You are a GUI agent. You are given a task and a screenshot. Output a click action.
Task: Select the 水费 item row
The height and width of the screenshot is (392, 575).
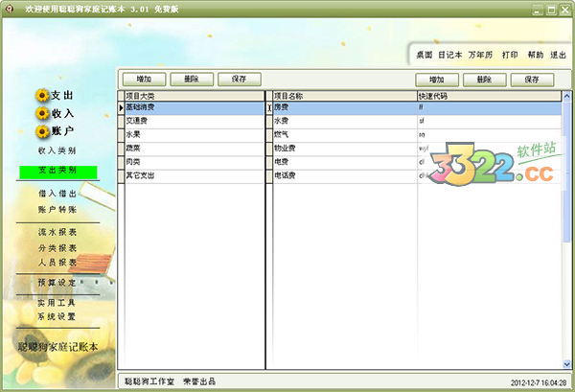coord(417,122)
